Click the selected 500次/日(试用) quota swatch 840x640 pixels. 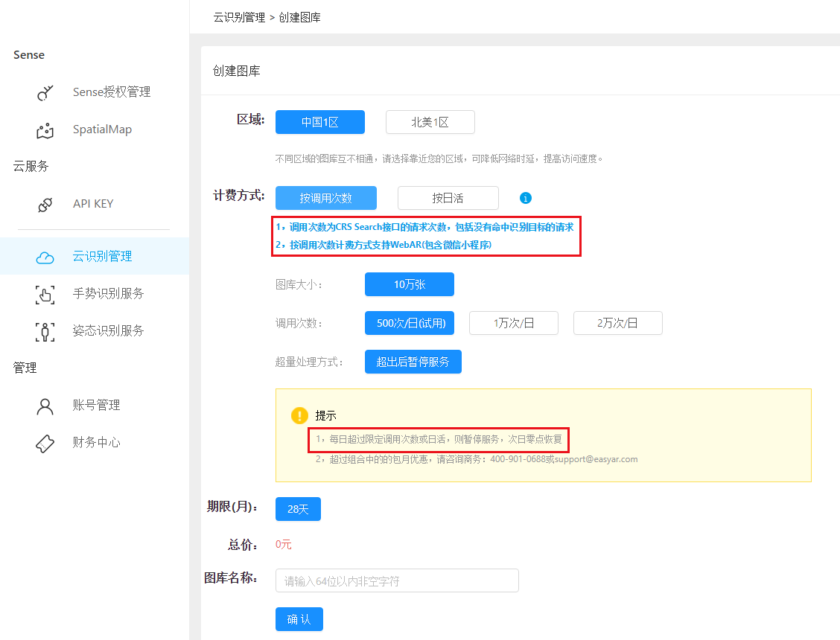pyautogui.click(x=409, y=322)
